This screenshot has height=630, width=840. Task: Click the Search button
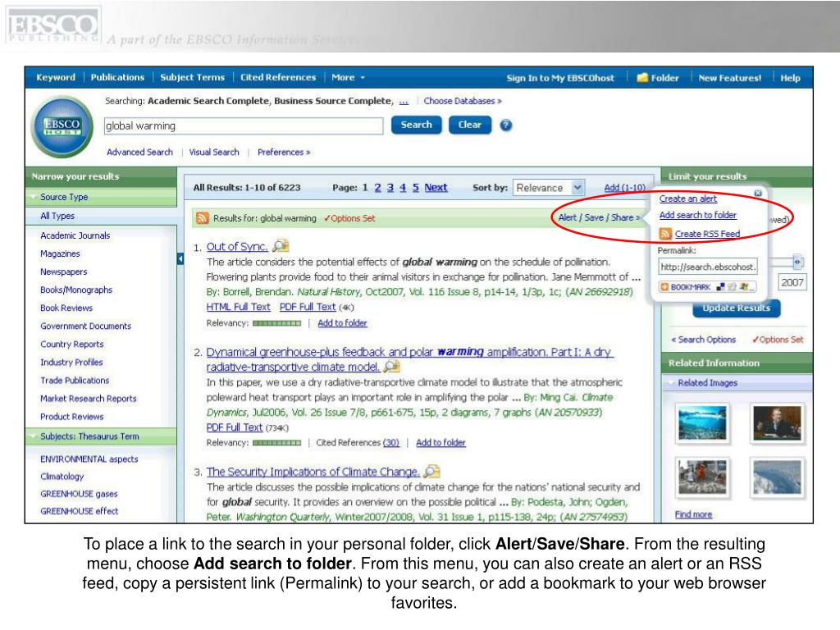pos(416,125)
